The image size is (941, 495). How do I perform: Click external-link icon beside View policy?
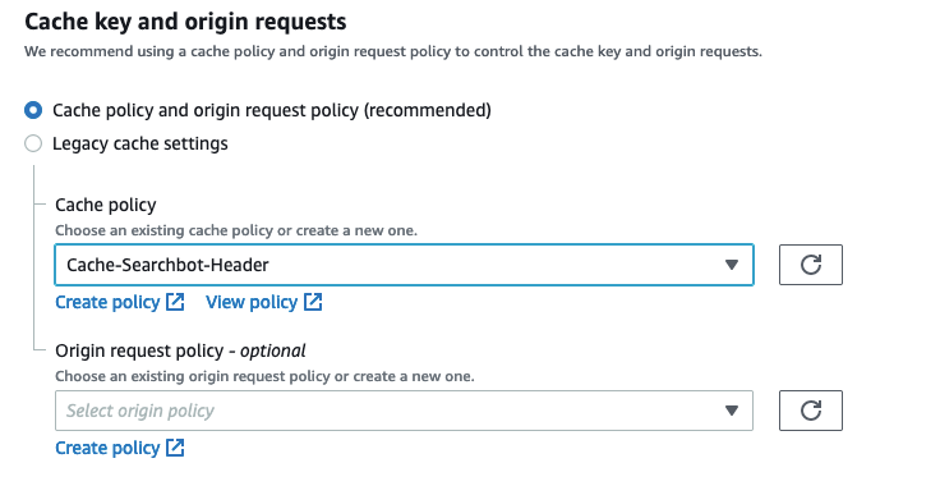313,302
